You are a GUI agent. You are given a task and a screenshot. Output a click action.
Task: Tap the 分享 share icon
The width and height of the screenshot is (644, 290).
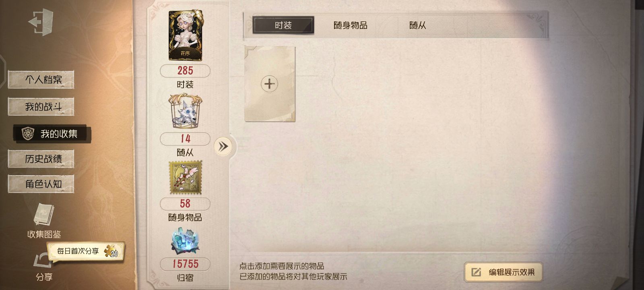pyautogui.click(x=42, y=262)
